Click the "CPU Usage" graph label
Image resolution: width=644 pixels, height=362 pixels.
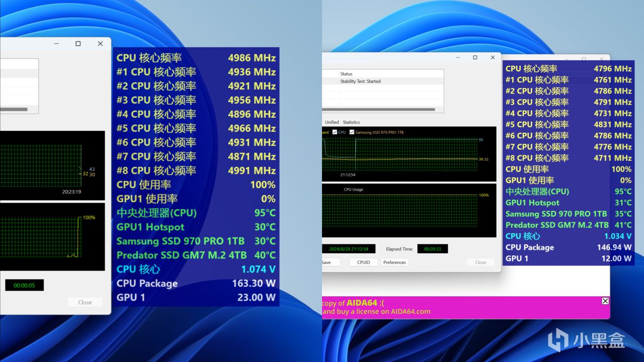click(353, 190)
